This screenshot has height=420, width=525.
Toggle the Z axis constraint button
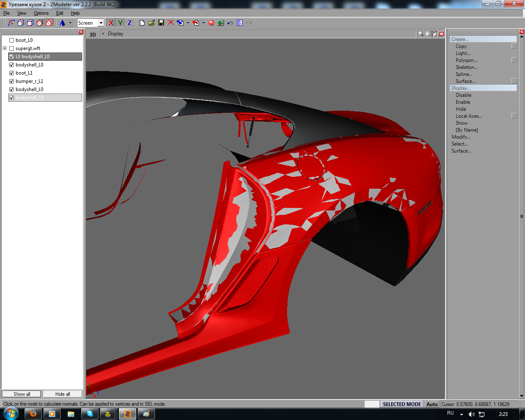[x=129, y=23]
